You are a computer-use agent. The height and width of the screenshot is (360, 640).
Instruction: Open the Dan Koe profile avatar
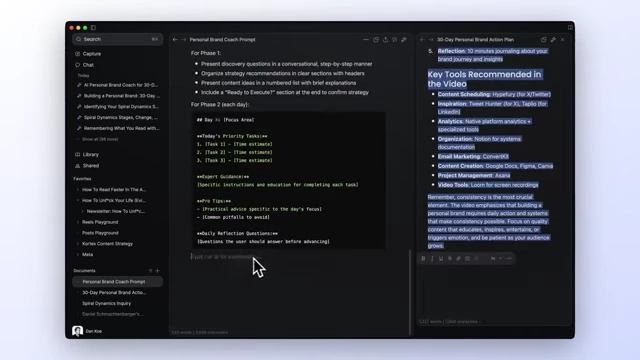[x=78, y=331]
